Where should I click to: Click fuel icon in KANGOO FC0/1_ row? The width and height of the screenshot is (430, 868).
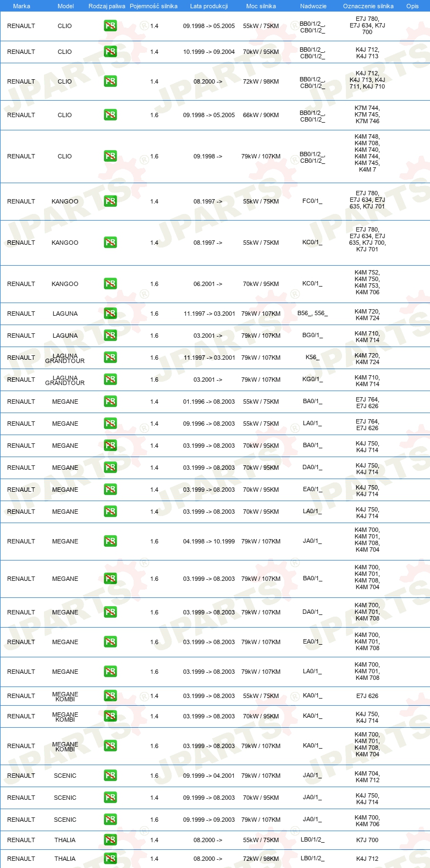click(111, 201)
